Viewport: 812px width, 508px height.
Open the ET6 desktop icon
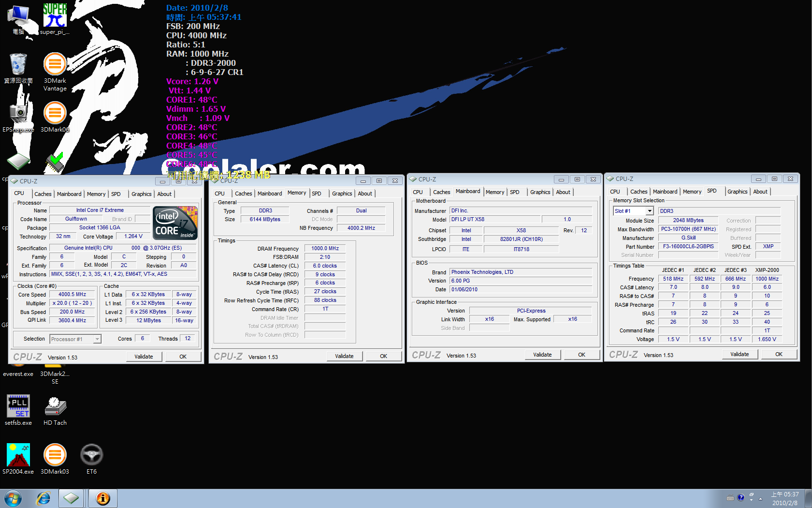(91, 459)
